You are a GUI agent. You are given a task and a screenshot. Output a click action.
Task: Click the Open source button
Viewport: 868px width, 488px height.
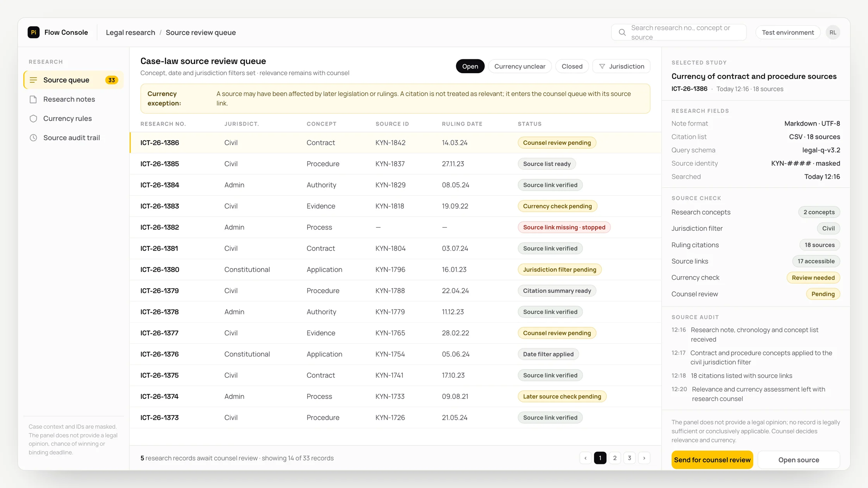pyautogui.click(x=799, y=460)
